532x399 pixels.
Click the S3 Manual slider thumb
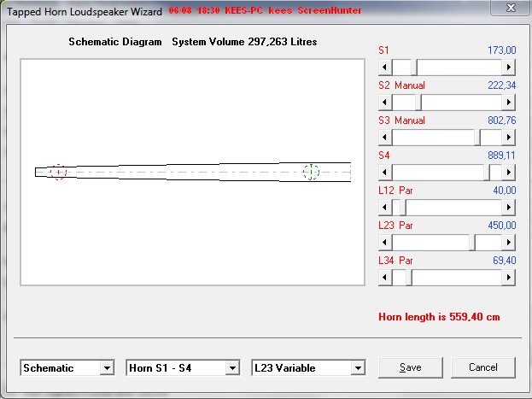[x=477, y=138]
